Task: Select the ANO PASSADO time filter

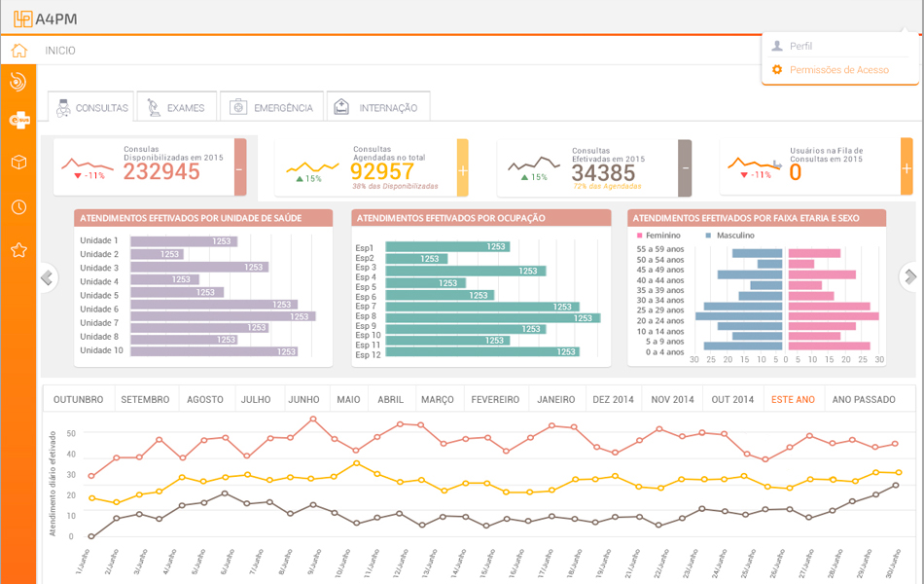Action: coord(864,399)
